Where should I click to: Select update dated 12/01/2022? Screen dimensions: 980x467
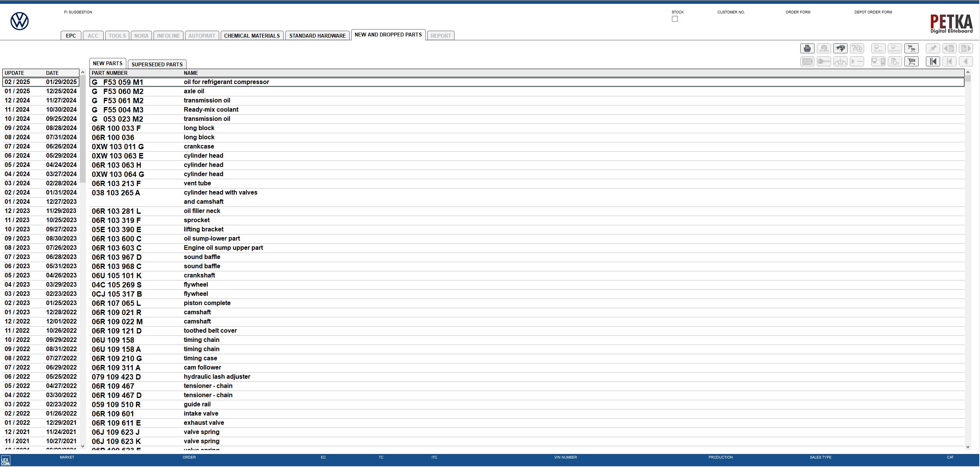point(41,322)
